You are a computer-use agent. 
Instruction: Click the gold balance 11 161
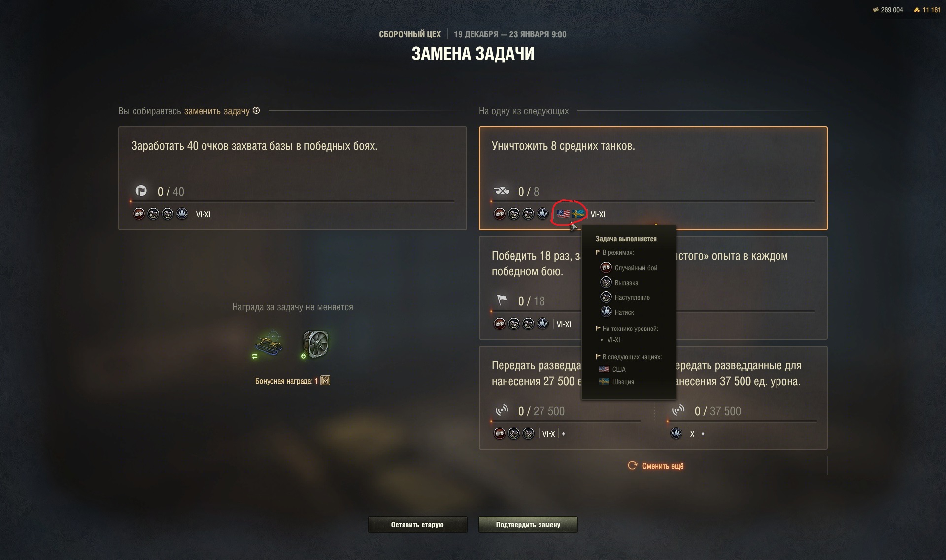(927, 10)
